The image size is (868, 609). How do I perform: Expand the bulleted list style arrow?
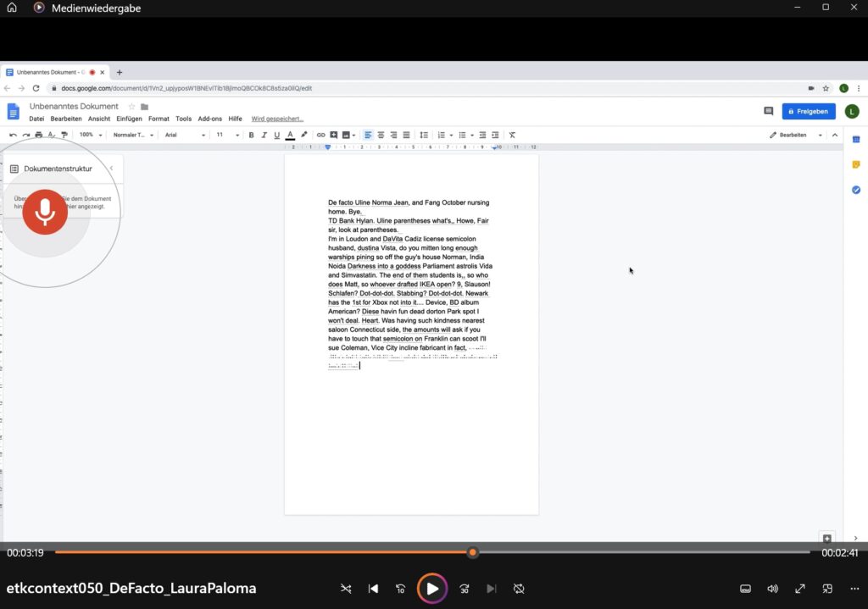[x=472, y=135]
